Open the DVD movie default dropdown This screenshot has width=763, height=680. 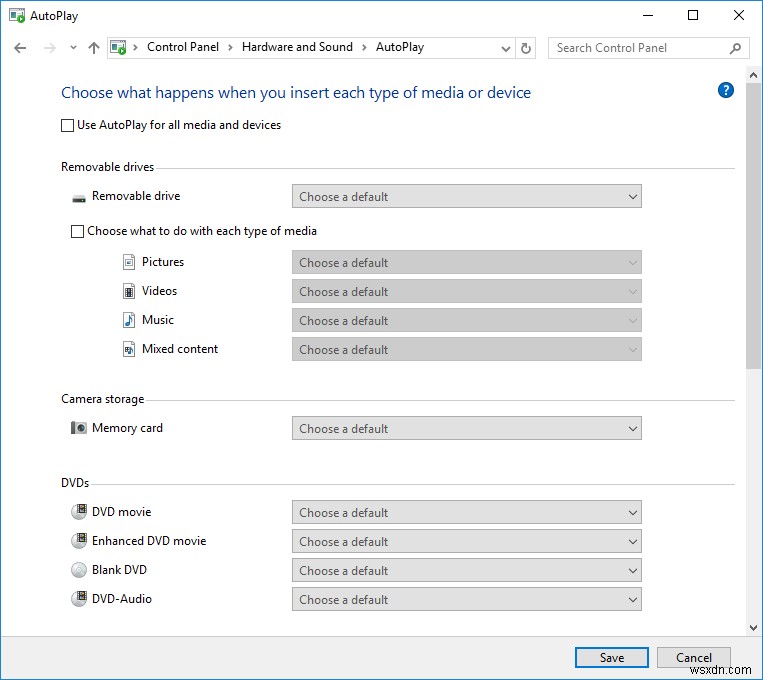(x=467, y=513)
